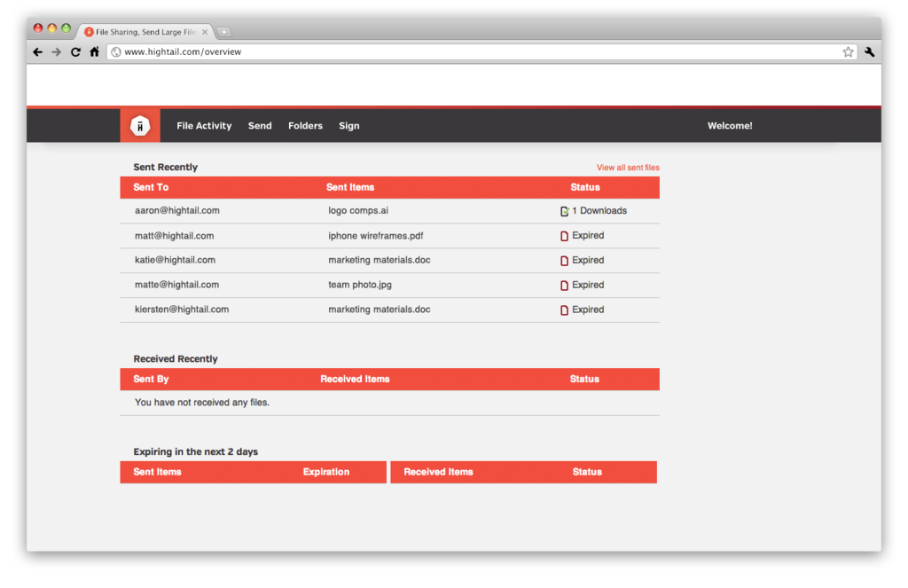Select the aaron@hightail.com recipient row

177,211
